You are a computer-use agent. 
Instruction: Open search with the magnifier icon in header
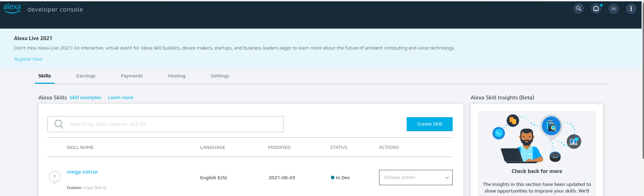point(579,8)
